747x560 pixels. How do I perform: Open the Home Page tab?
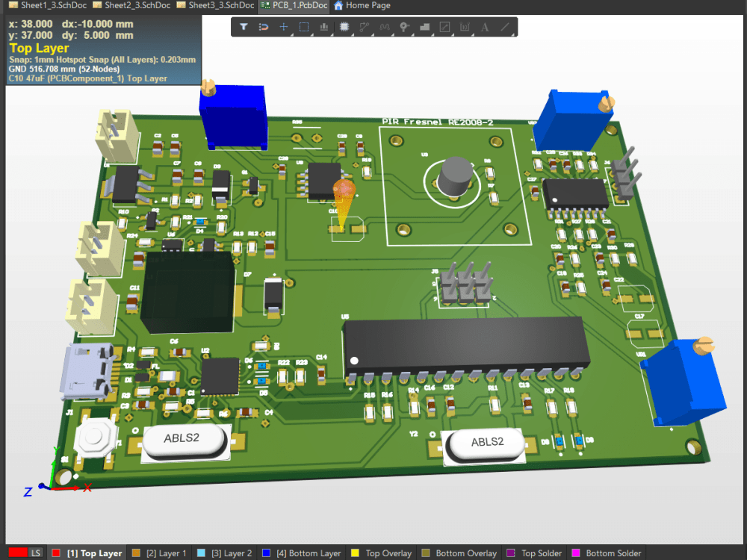point(362,5)
